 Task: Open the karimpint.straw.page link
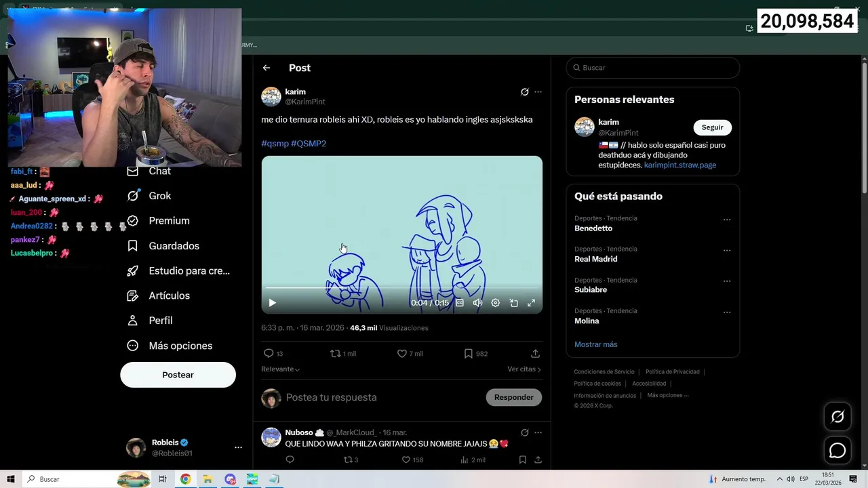click(680, 165)
